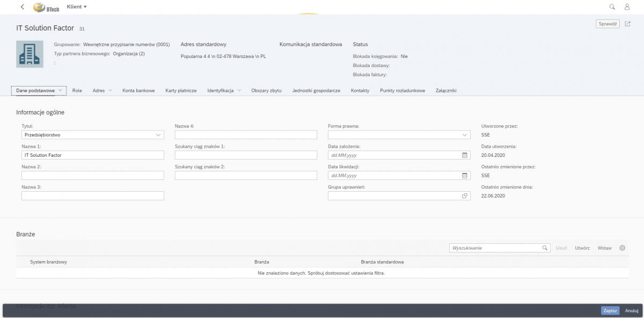This screenshot has width=644, height=318.
Task: Go to the Obszary zbytu tab
Action: pos(266,91)
